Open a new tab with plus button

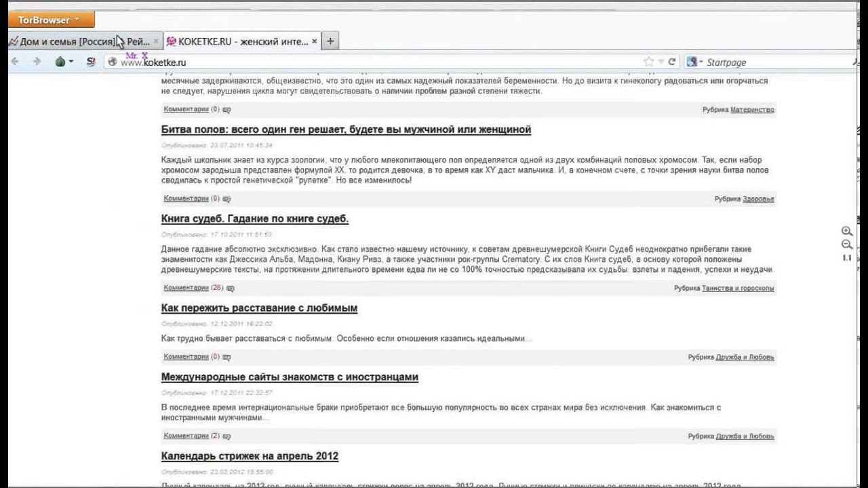[x=330, y=41]
